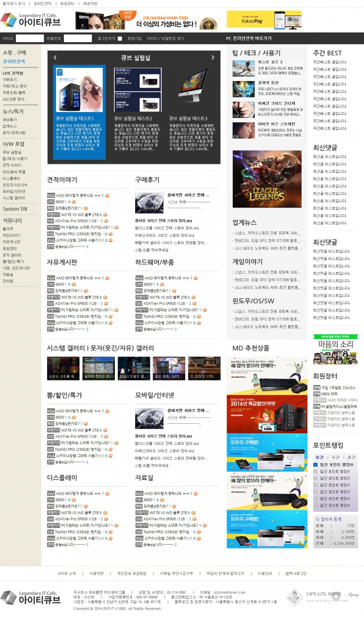The height and width of the screenshot is (622, 364).
Task: Toggle the 로그인유지 checkbox
Action: (120, 39)
